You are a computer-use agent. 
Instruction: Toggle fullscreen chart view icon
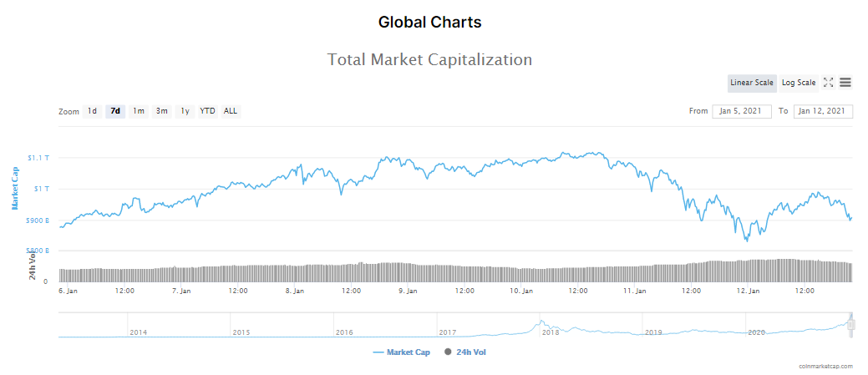pyautogui.click(x=829, y=83)
